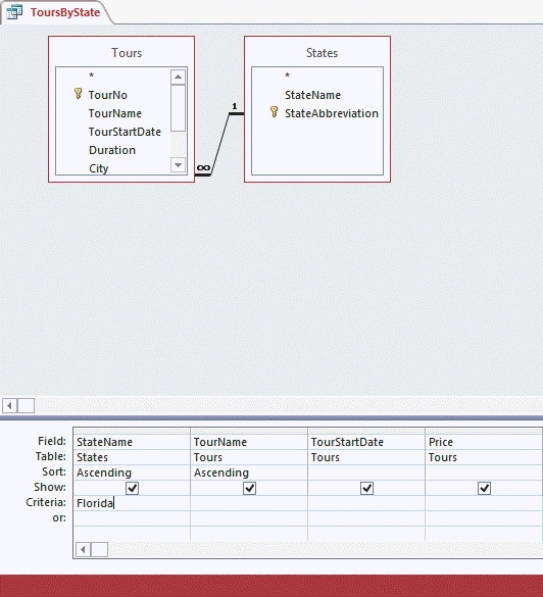543x597 pixels.
Task: Open Sort dropdown showing Ascending for StateName
Action: pos(132,472)
